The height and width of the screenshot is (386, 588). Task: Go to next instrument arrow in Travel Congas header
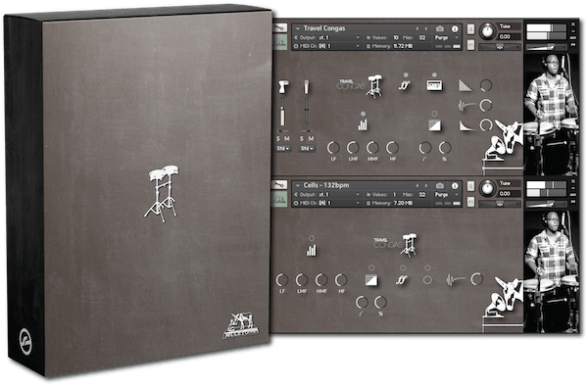(x=426, y=28)
